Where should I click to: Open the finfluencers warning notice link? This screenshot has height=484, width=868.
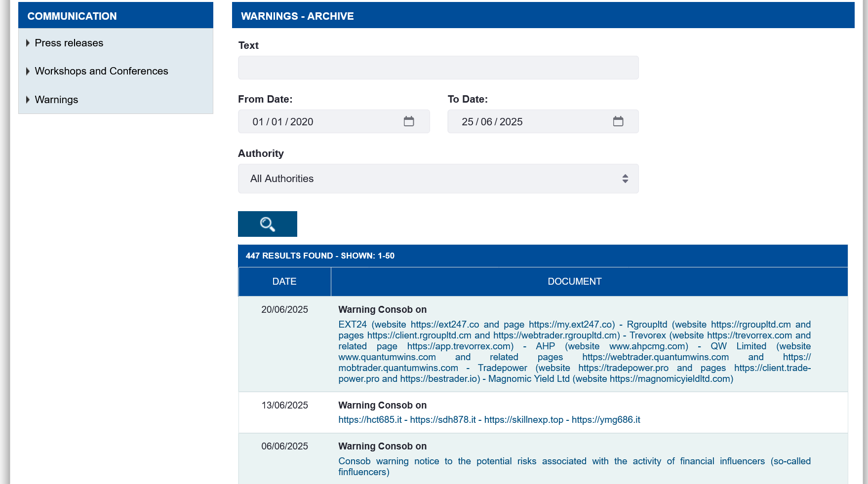click(575, 466)
